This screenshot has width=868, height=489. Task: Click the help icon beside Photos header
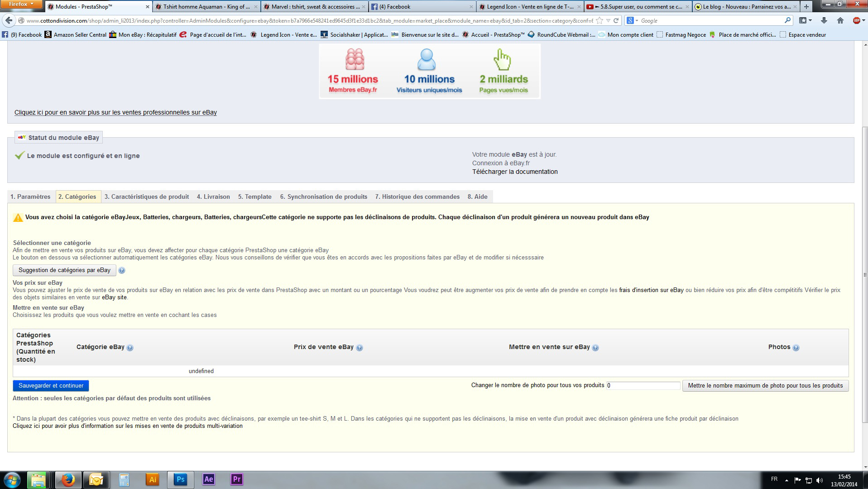[x=796, y=348]
